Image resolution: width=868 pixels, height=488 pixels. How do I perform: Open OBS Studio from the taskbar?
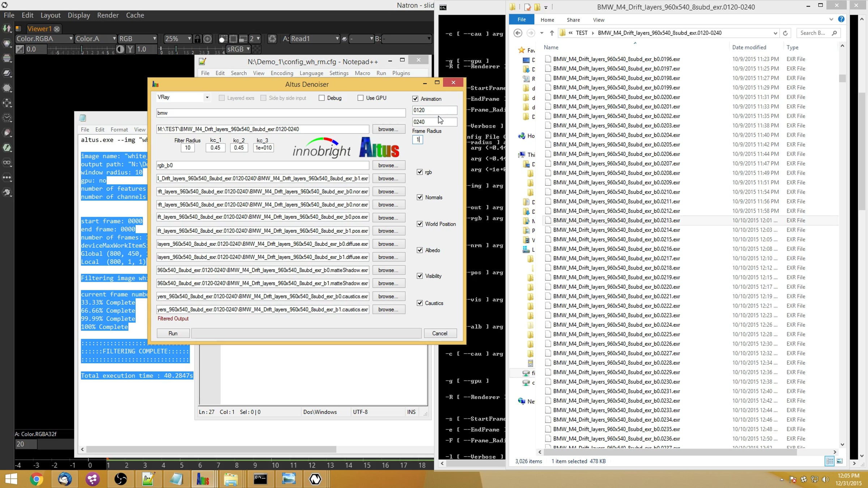pos(120,479)
